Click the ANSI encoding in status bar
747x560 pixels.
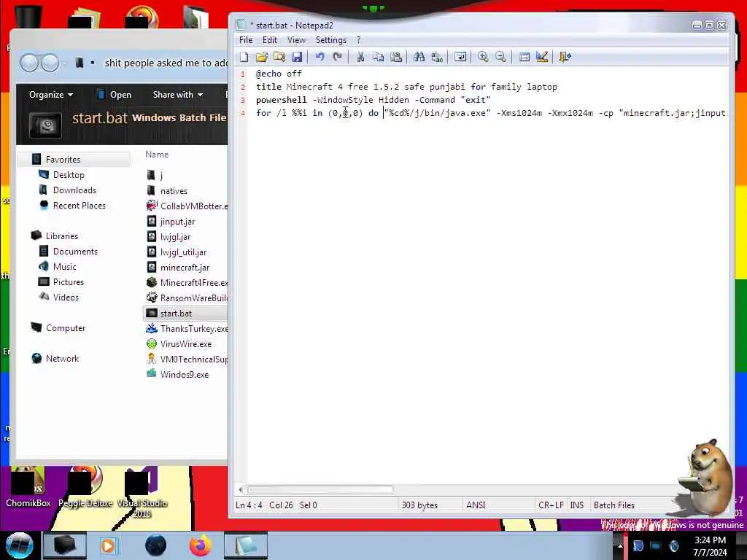pos(476,505)
